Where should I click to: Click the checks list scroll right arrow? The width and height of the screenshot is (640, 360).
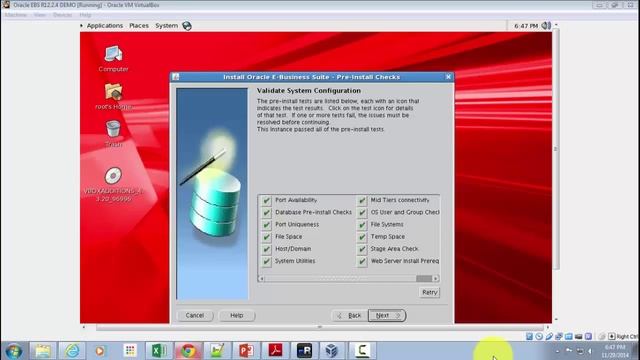(x=436, y=278)
